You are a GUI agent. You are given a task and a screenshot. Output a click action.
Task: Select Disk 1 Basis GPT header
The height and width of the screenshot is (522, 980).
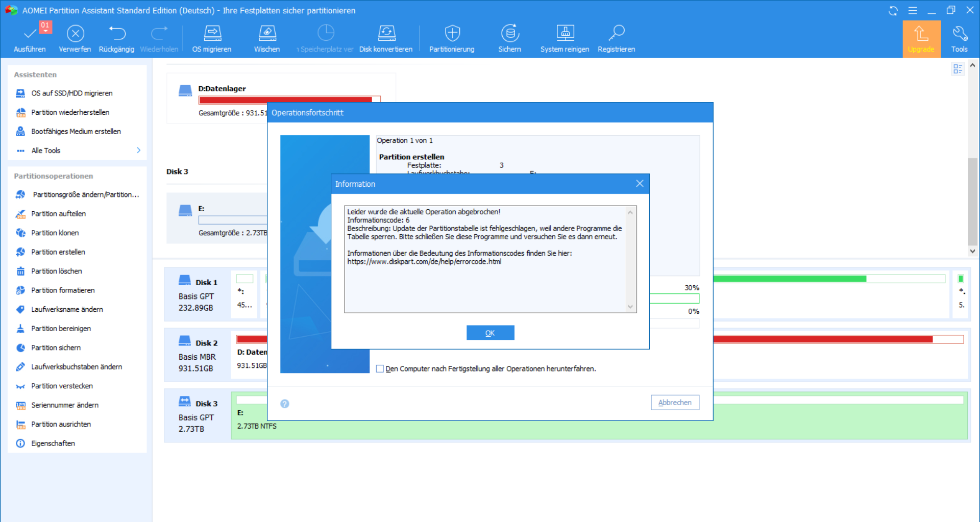pyautogui.click(x=198, y=295)
